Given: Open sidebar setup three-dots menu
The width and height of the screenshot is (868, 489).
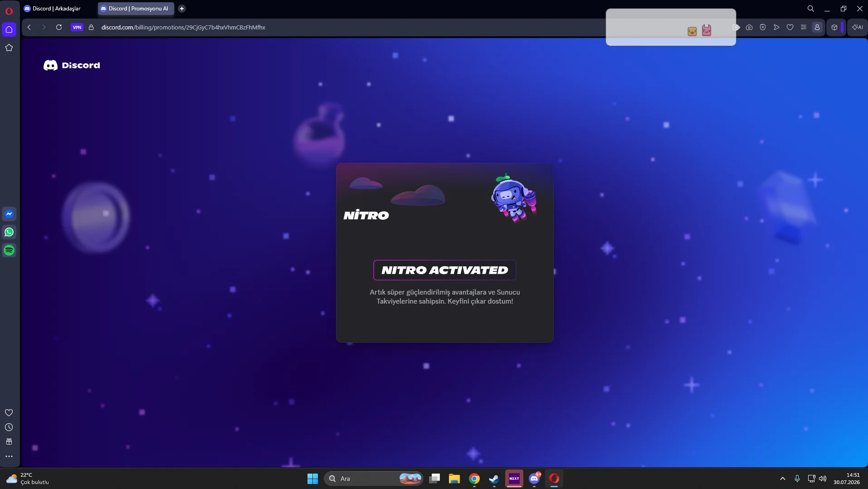Looking at the screenshot, I should pyautogui.click(x=9, y=456).
